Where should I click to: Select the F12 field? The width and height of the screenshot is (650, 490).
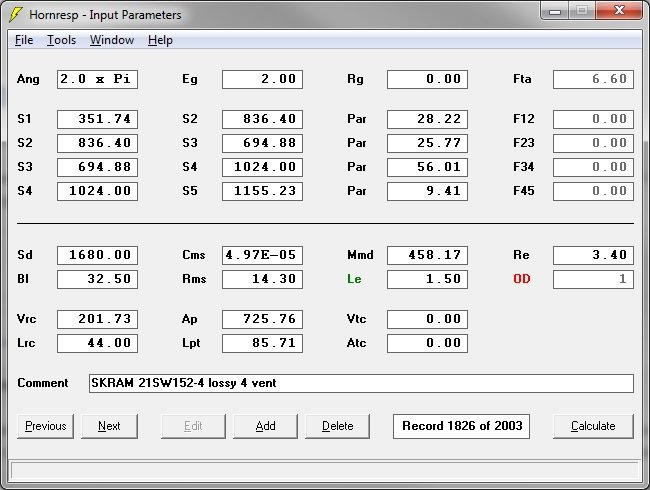click(593, 119)
